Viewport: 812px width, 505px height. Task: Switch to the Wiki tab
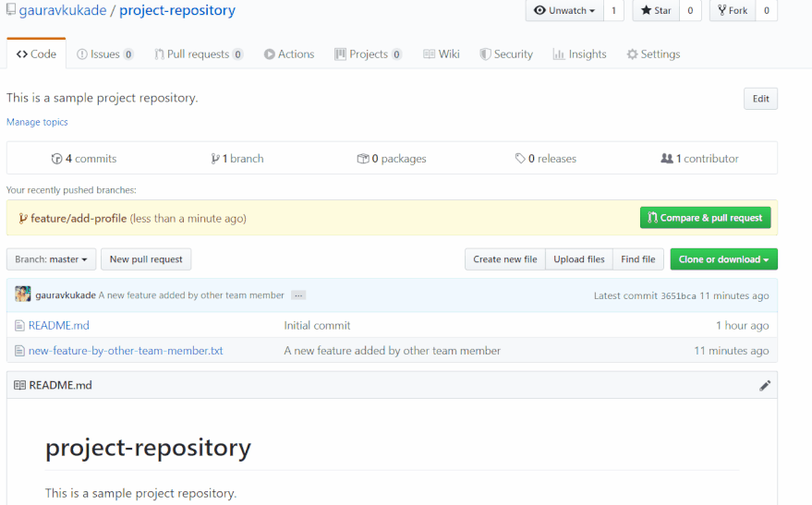click(x=442, y=54)
